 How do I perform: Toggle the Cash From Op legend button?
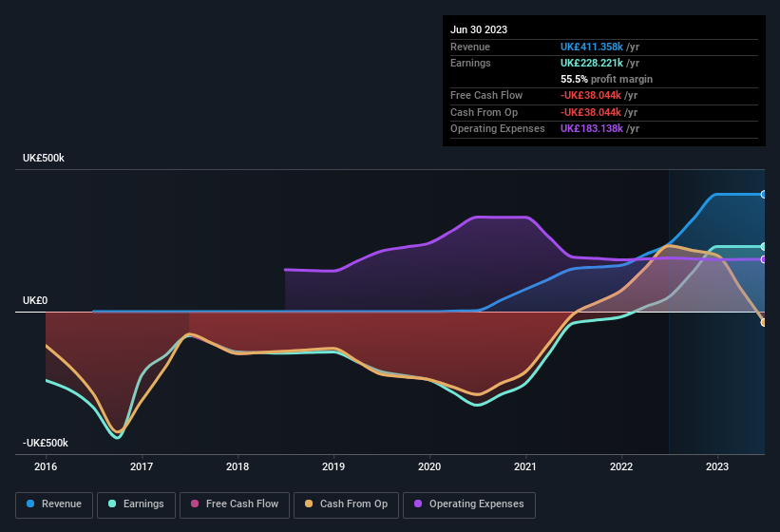coord(346,504)
